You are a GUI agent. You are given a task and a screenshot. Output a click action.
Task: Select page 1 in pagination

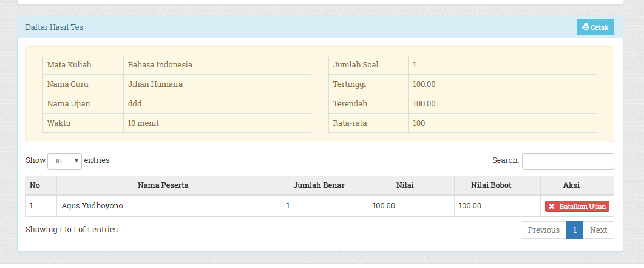point(575,230)
